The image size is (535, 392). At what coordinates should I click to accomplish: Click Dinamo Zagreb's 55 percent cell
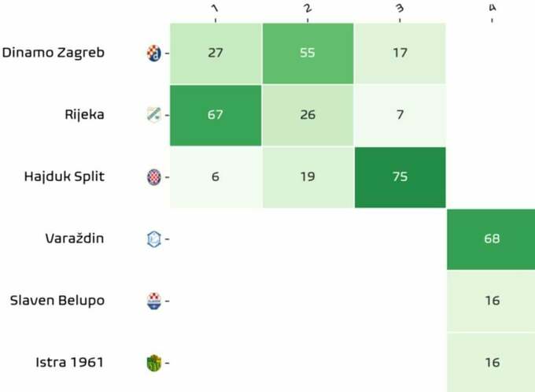click(x=308, y=54)
